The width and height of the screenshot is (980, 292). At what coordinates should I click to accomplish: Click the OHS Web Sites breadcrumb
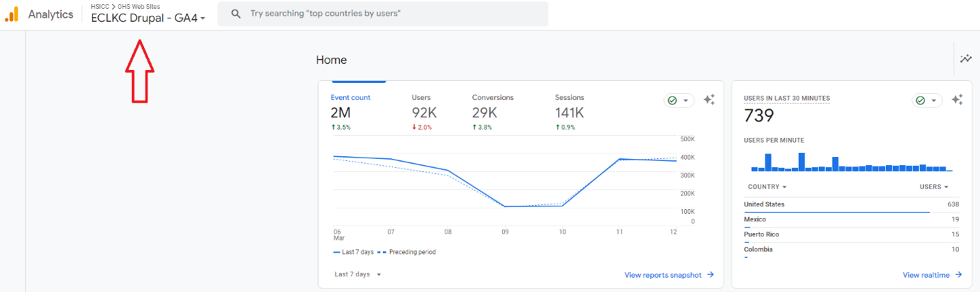[x=138, y=6]
